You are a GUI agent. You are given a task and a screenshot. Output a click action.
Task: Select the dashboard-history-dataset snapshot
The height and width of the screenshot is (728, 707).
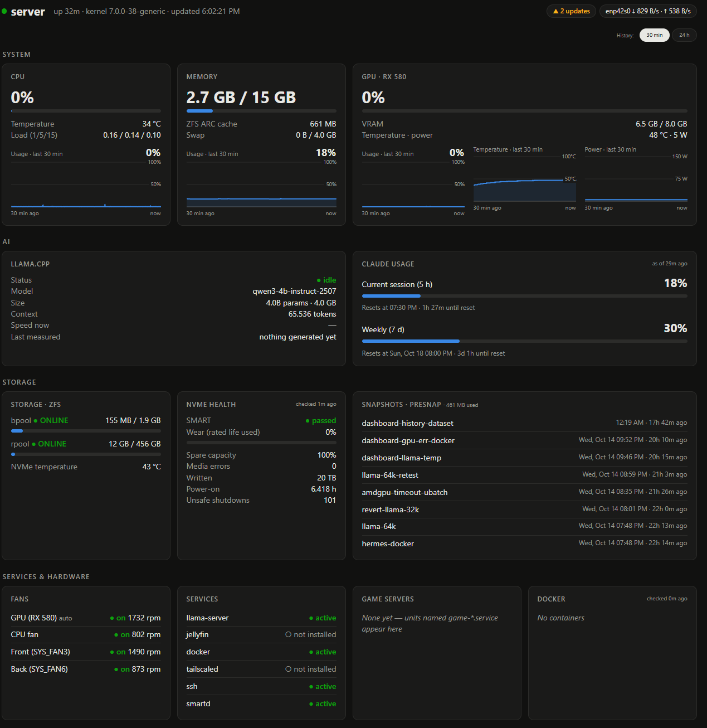coord(524,424)
